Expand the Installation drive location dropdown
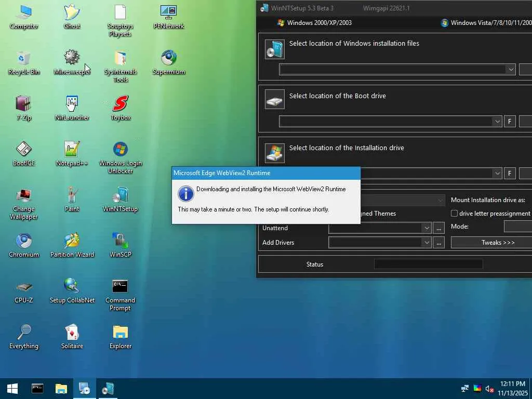The height and width of the screenshot is (399, 532). (x=497, y=174)
